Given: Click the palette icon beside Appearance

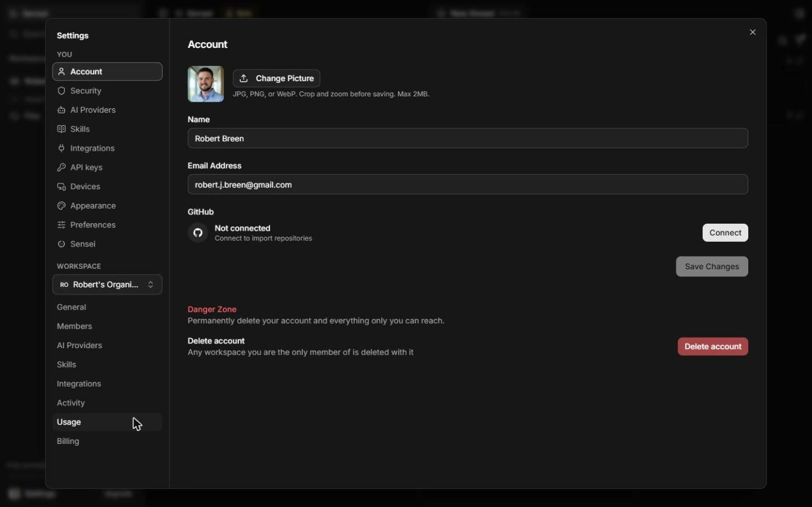Looking at the screenshot, I should (x=61, y=206).
